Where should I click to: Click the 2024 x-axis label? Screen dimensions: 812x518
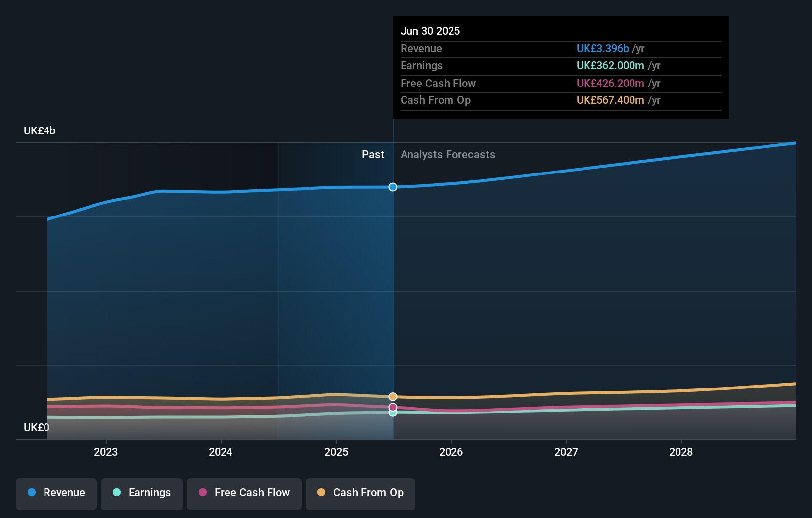pos(221,452)
